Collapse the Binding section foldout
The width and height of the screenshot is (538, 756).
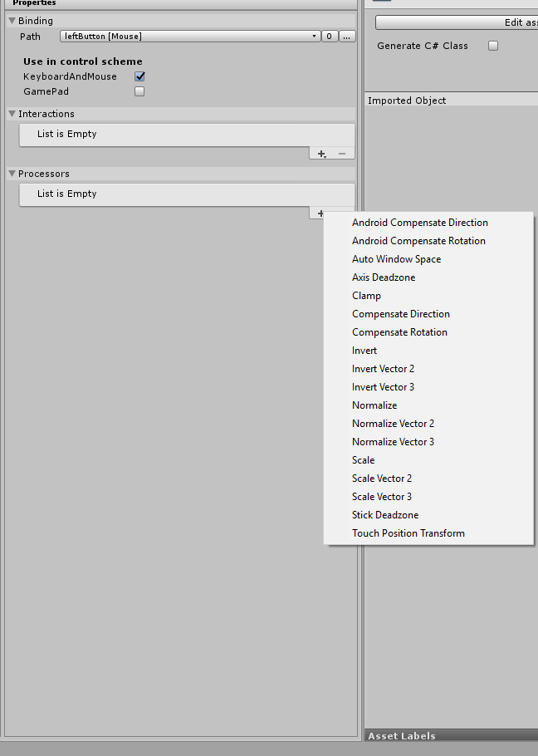(x=12, y=21)
